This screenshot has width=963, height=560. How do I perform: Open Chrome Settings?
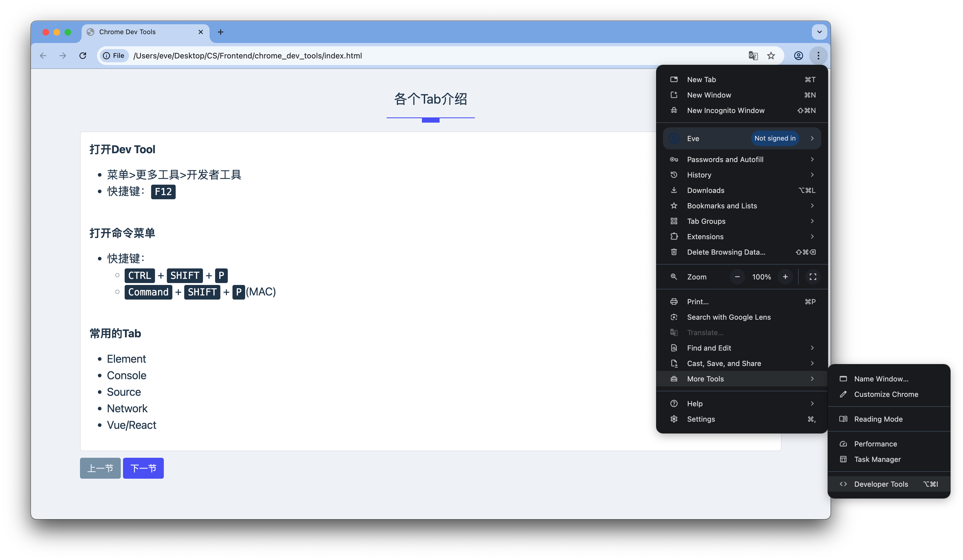(701, 419)
